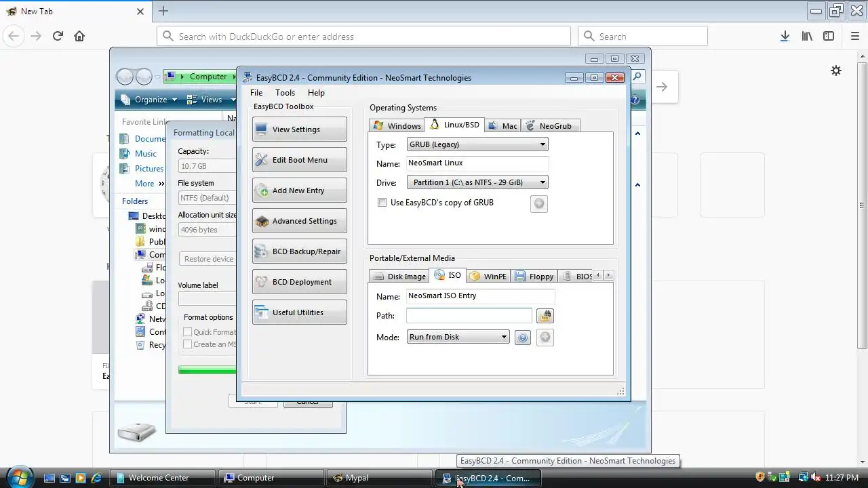868x488 pixels.
Task: Click the File system dropdown NTFS (Default)
Action: click(x=207, y=198)
